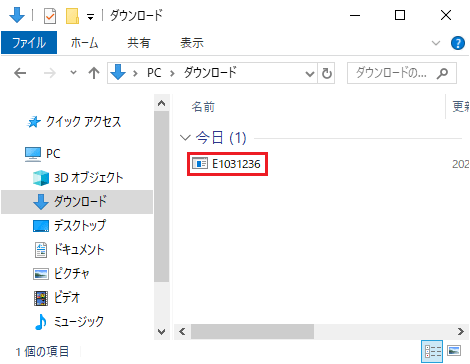470x364 pixels.
Task: Select the 今日 (1) group header text
Action: (x=221, y=137)
